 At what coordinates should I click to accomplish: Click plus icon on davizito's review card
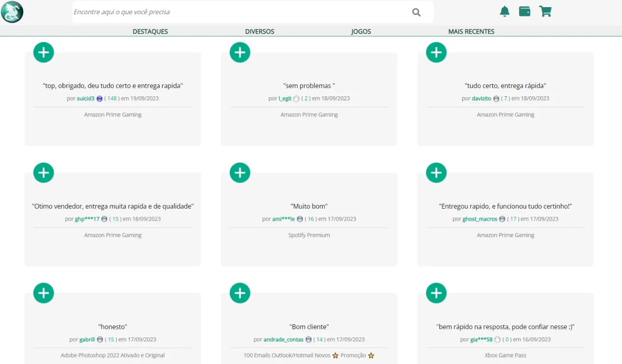436,52
